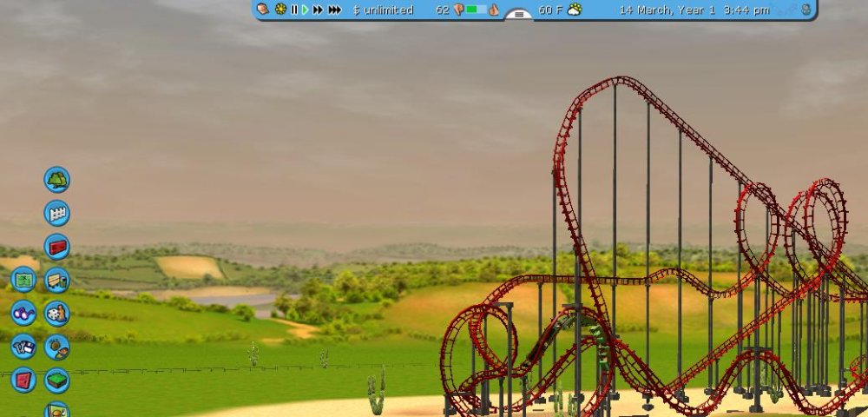The image size is (868, 417).
Task: Click the weather icon next to temperature
Action: [574, 10]
